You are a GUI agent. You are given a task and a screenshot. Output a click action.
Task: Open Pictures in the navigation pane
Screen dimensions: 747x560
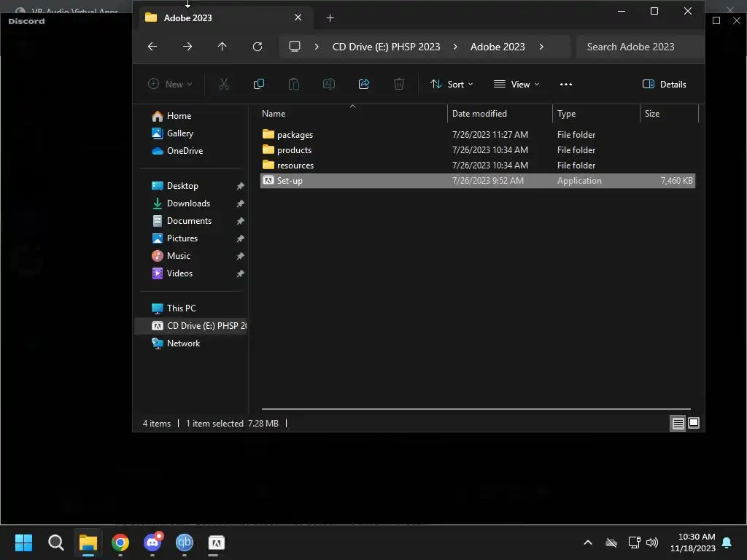tap(190, 238)
